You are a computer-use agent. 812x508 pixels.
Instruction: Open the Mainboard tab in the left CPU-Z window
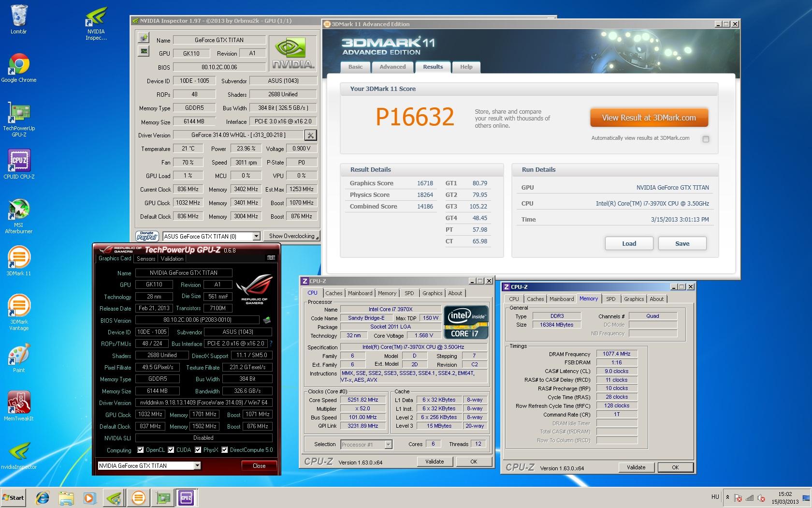pos(360,293)
